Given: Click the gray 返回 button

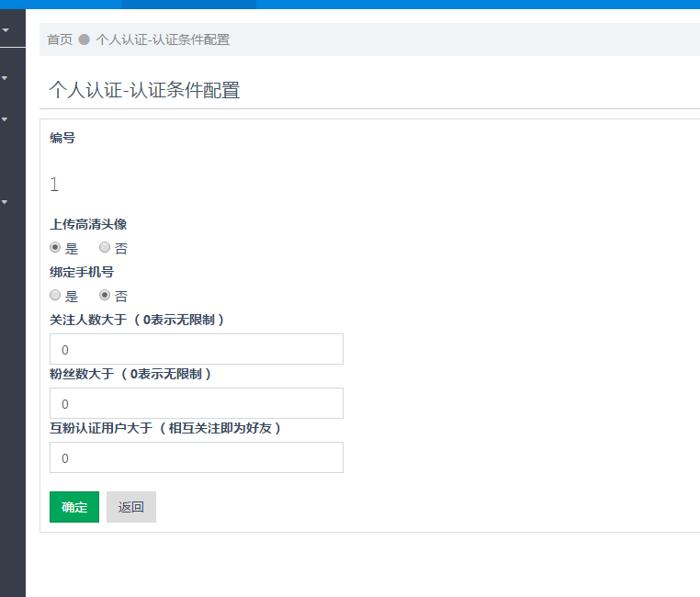Looking at the screenshot, I should click(x=131, y=507).
